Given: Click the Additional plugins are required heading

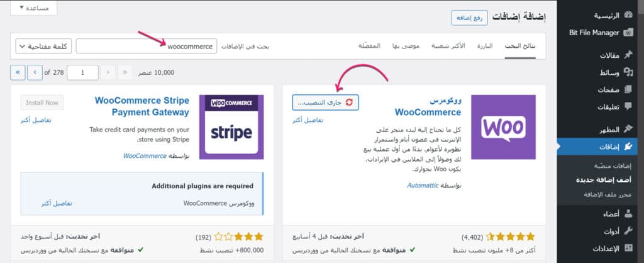Looking at the screenshot, I should click(x=203, y=186).
